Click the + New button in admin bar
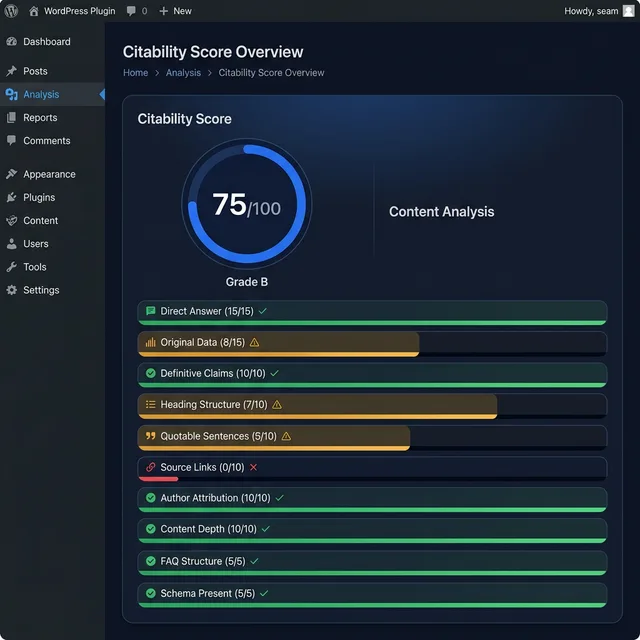 [x=175, y=11]
